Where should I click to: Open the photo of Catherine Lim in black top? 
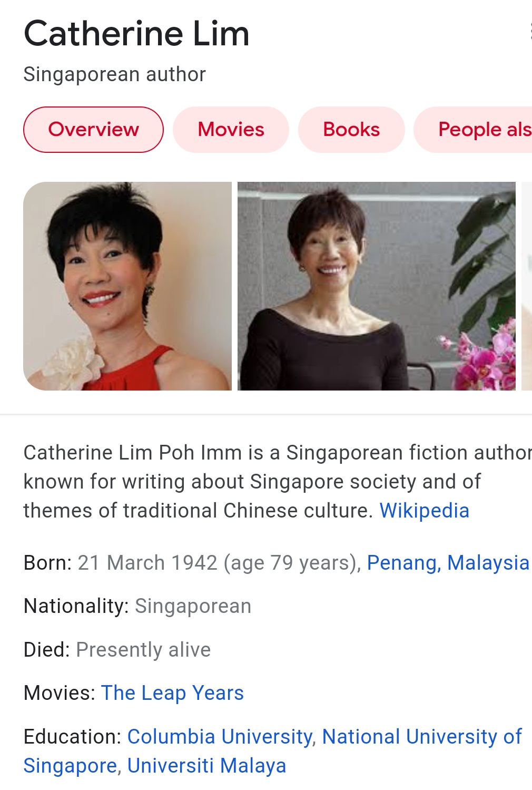point(377,286)
